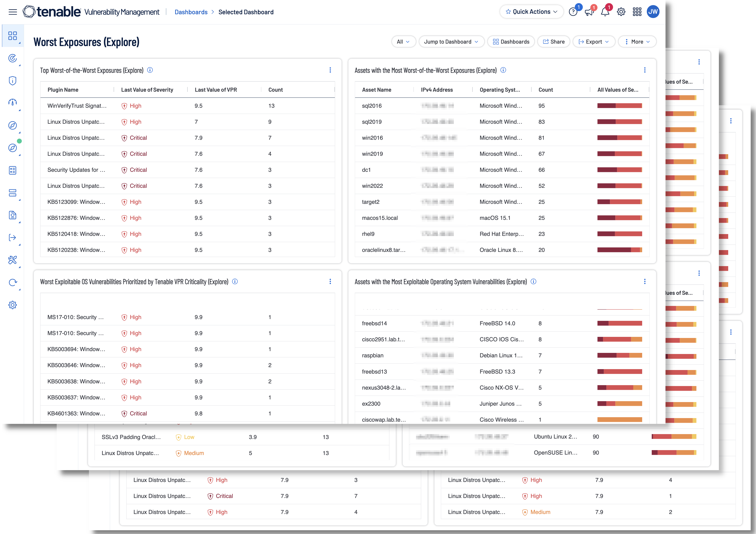This screenshot has width=756, height=534.
Task: Go to the Dashboards breadcrumb link
Action: coord(191,12)
